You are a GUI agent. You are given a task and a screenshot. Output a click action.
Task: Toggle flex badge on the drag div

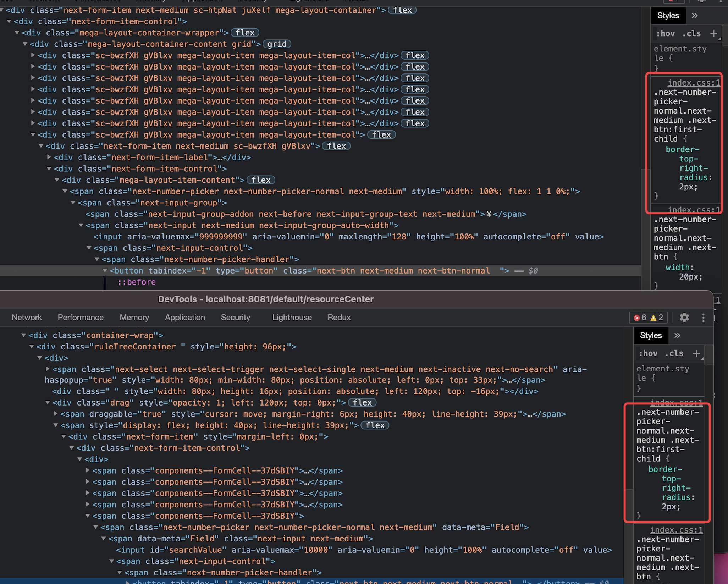pyautogui.click(x=362, y=403)
